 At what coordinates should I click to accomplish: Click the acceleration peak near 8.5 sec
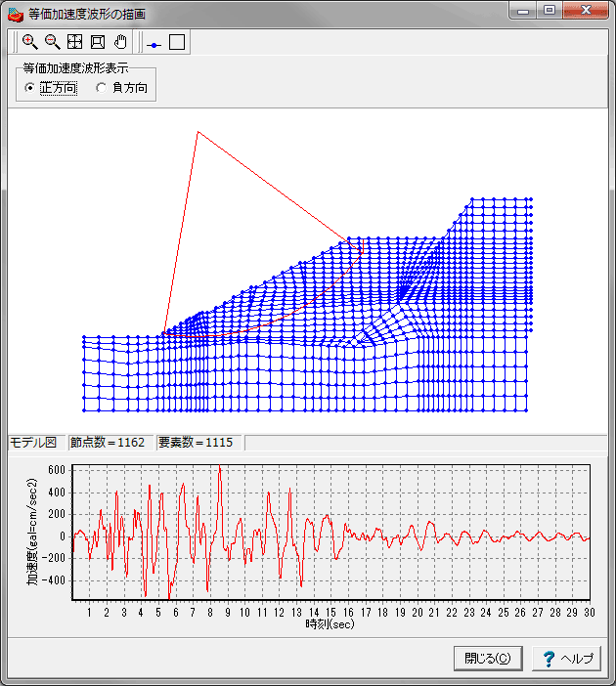[220, 466]
